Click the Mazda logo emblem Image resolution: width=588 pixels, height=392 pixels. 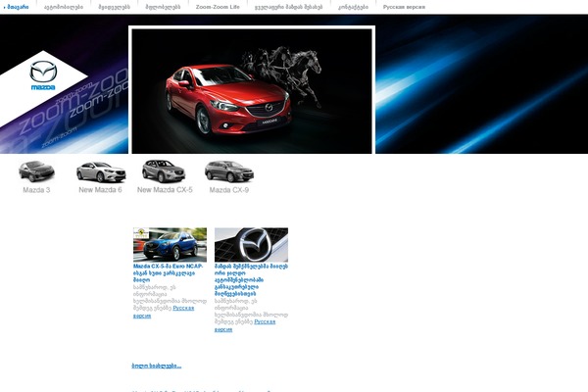(x=43, y=75)
